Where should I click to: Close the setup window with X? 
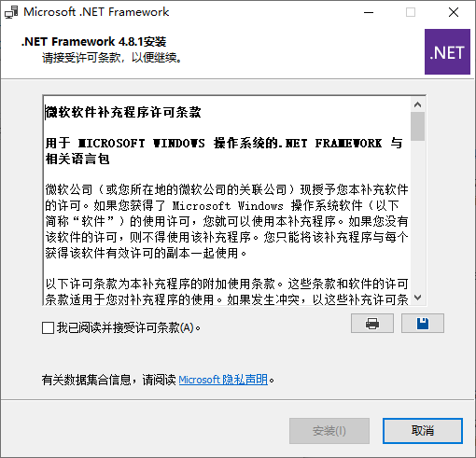(x=454, y=12)
